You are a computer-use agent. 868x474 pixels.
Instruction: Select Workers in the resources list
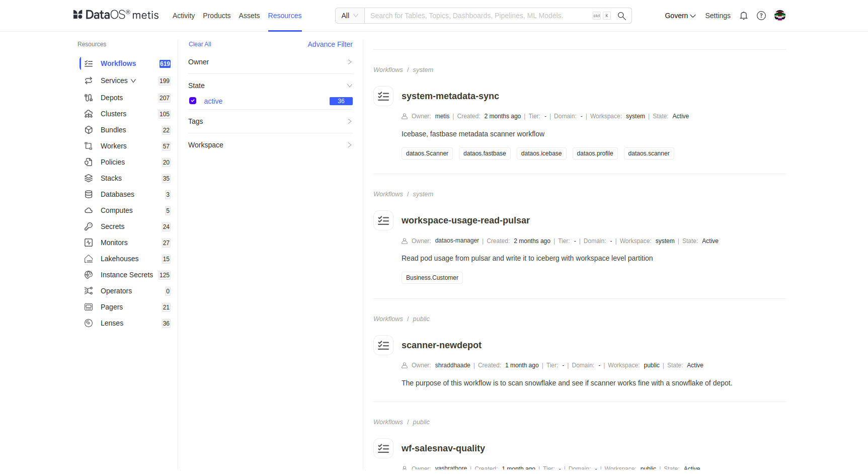[114, 146]
